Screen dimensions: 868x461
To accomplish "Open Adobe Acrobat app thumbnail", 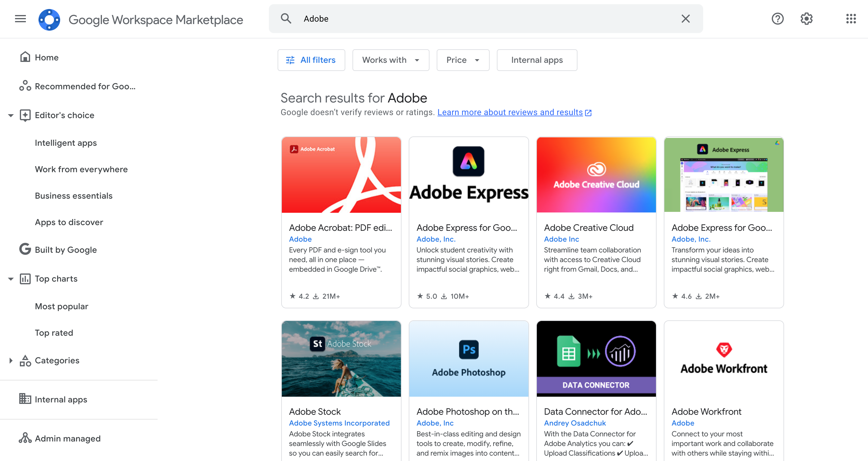I will tap(341, 175).
